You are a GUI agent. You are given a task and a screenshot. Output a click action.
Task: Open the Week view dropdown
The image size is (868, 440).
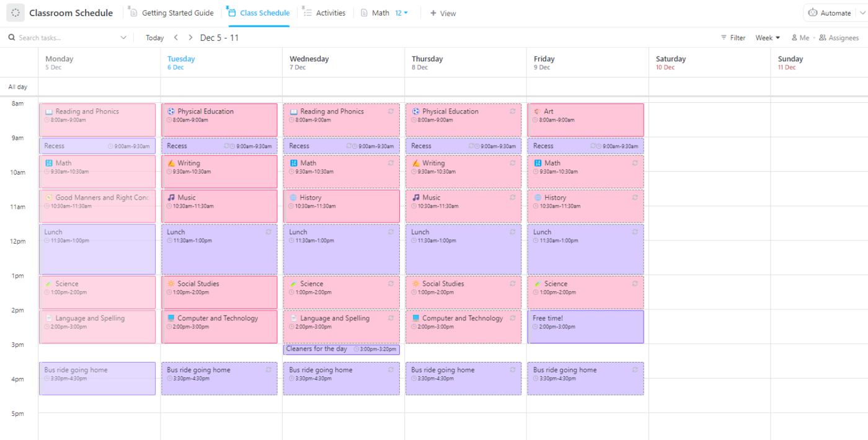[x=768, y=38]
